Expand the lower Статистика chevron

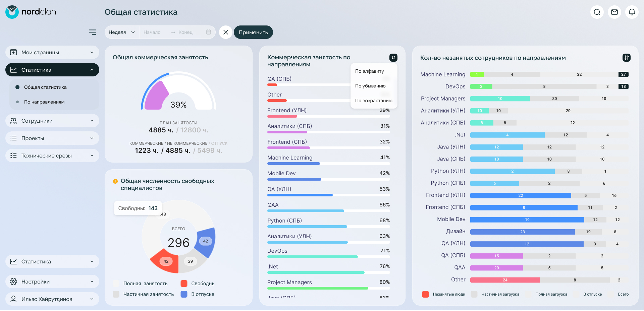pyautogui.click(x=92, y=261)
